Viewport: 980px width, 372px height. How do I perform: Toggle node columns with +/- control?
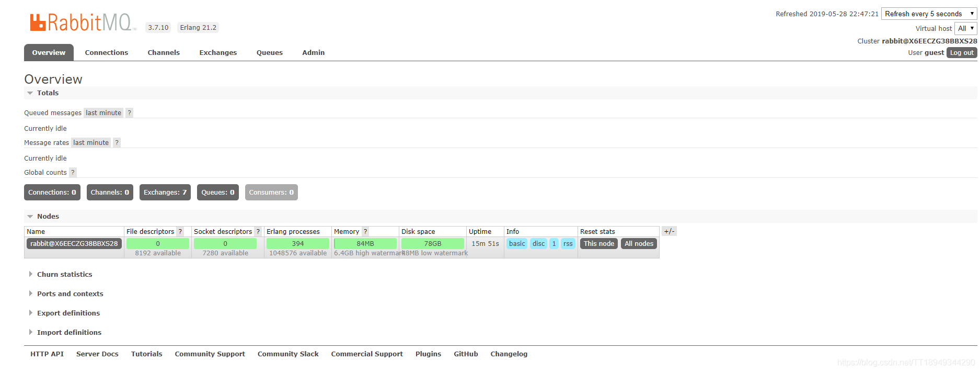point(669,231)
